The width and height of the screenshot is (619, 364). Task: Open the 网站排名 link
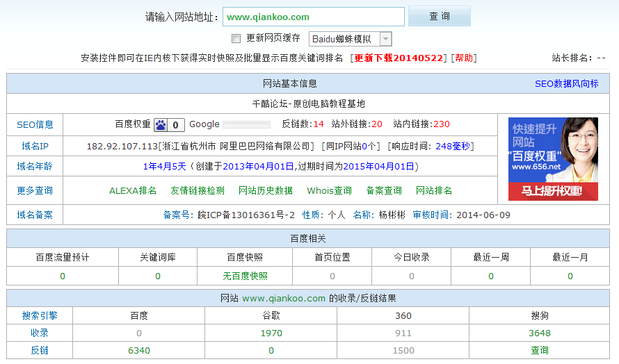point(434,191)
